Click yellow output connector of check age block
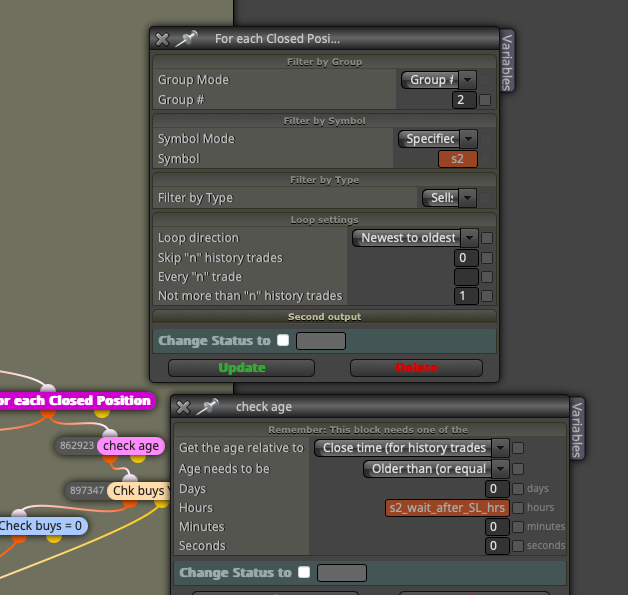Image resolution: width=628 pixels, height=595 pixels. [x=138, y=458]
